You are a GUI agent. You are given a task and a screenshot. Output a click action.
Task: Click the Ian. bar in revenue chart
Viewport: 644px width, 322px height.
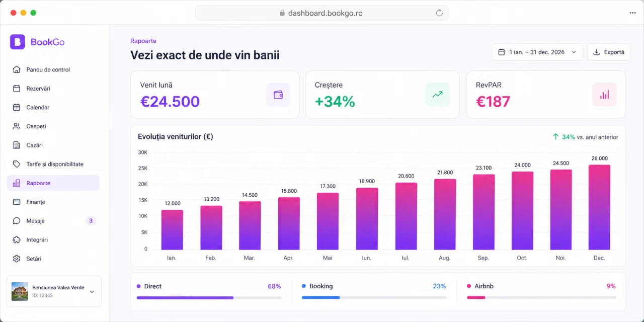point(172,230)
